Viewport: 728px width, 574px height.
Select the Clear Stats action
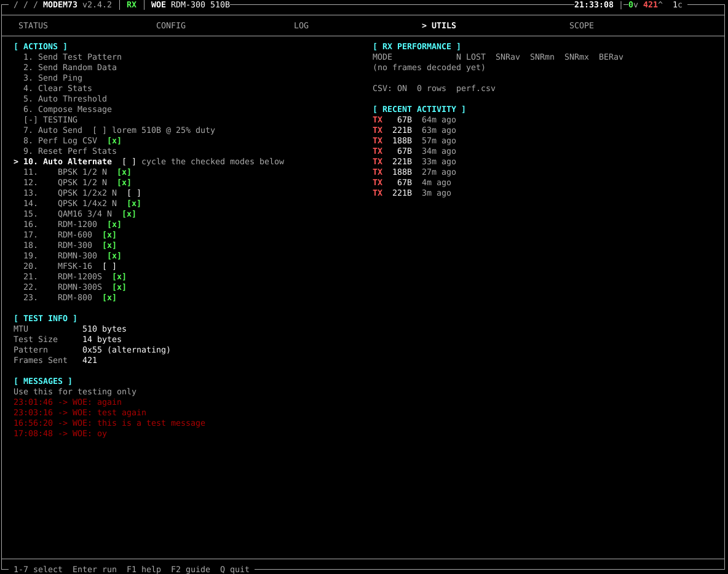58,88
